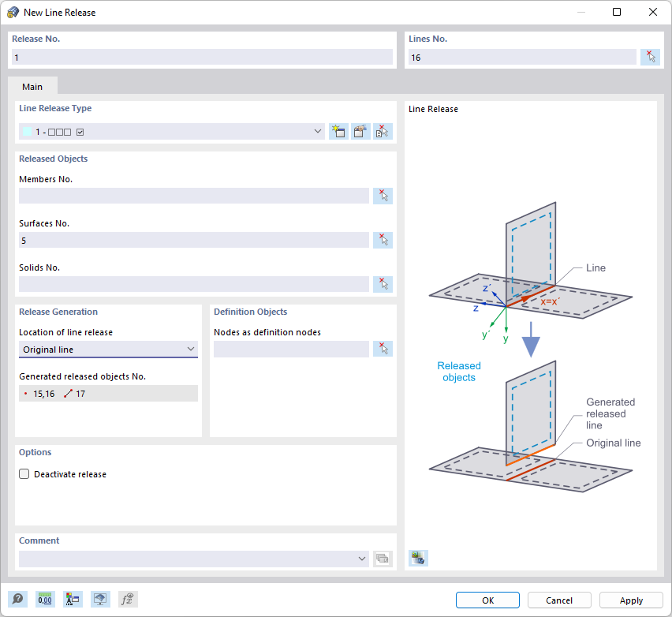Viewport: 672px width, 617px height.
Task: Edit the current line release type
Action: tap(360, 131)
